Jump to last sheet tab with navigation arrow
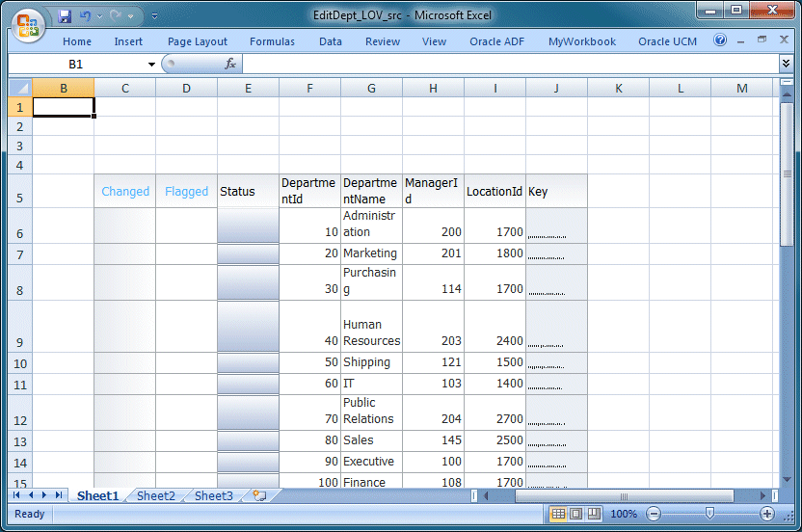The height and width of the screenshot is (532, 802). (x=59, y=495)
